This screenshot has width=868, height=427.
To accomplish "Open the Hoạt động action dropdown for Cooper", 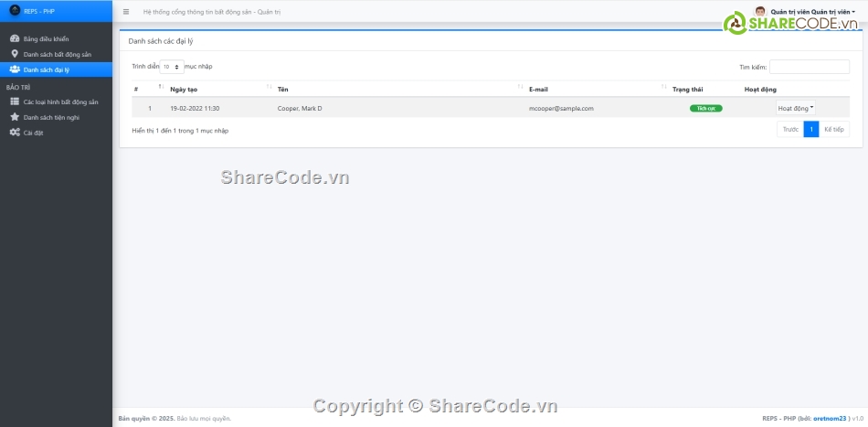I will [x=795, y=108].
